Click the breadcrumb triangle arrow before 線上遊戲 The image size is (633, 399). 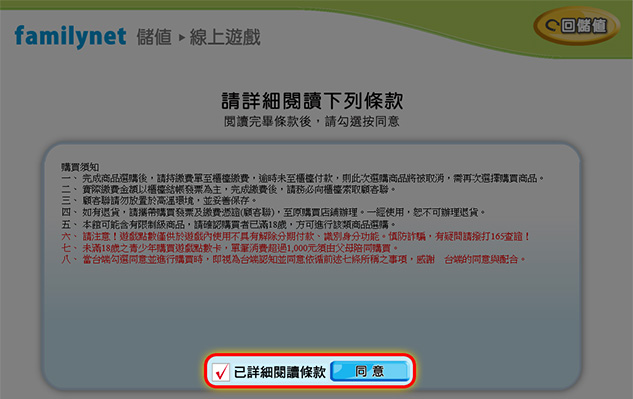[182, 38]
